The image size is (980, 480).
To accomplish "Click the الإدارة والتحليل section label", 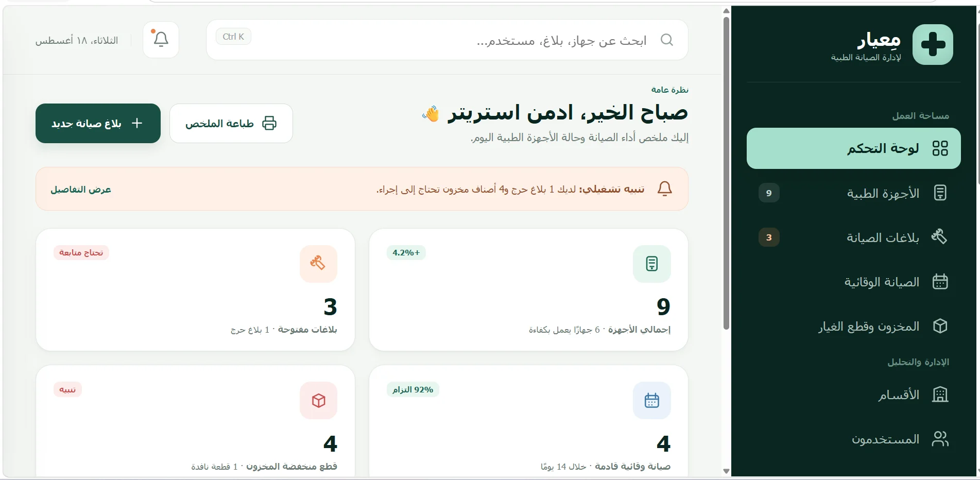I will pos(918,362).
